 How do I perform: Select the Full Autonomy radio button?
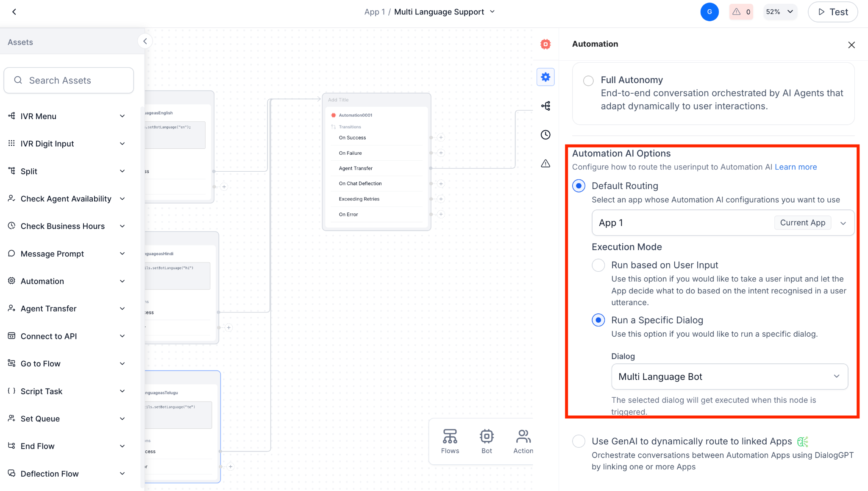point(588,81)
